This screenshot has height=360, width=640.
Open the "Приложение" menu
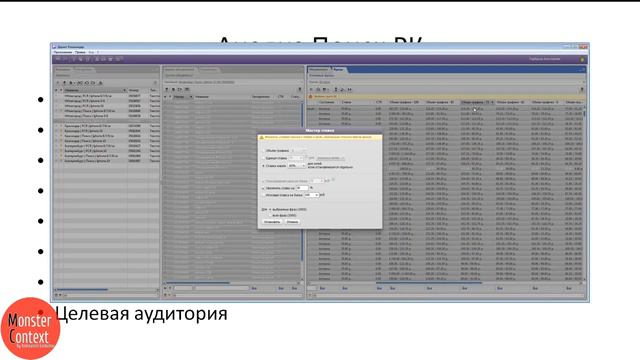click(63, 52)
